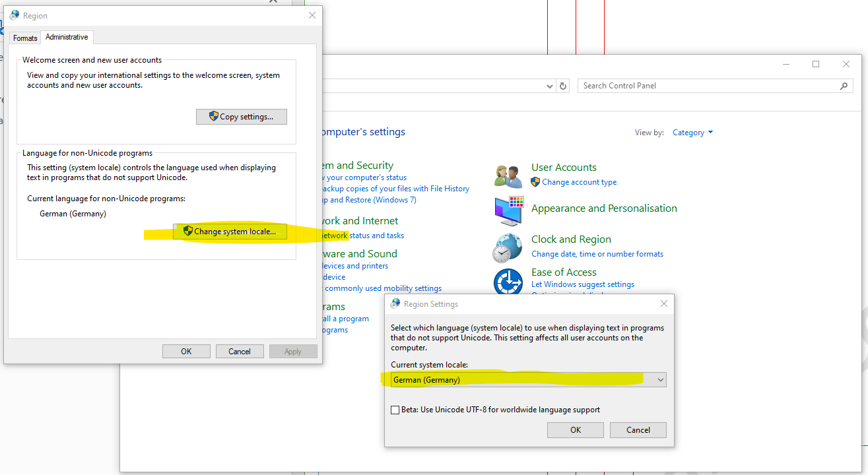Click the German (Germany) text in Region dialog

[73, 214]
